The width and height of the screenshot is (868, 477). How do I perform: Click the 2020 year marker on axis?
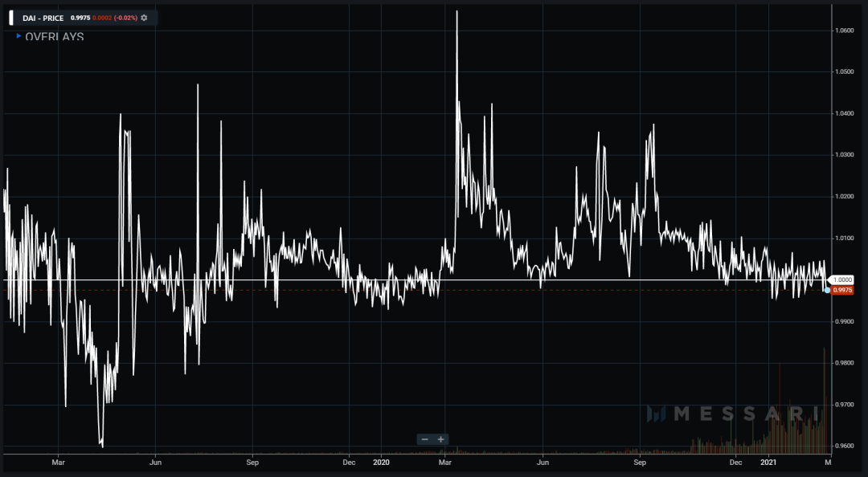(381, 462)
